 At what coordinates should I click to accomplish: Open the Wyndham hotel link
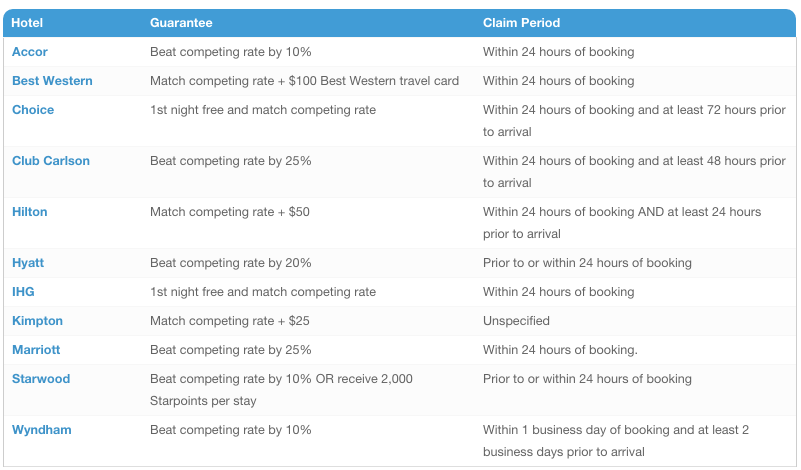[x=41, y=430]
